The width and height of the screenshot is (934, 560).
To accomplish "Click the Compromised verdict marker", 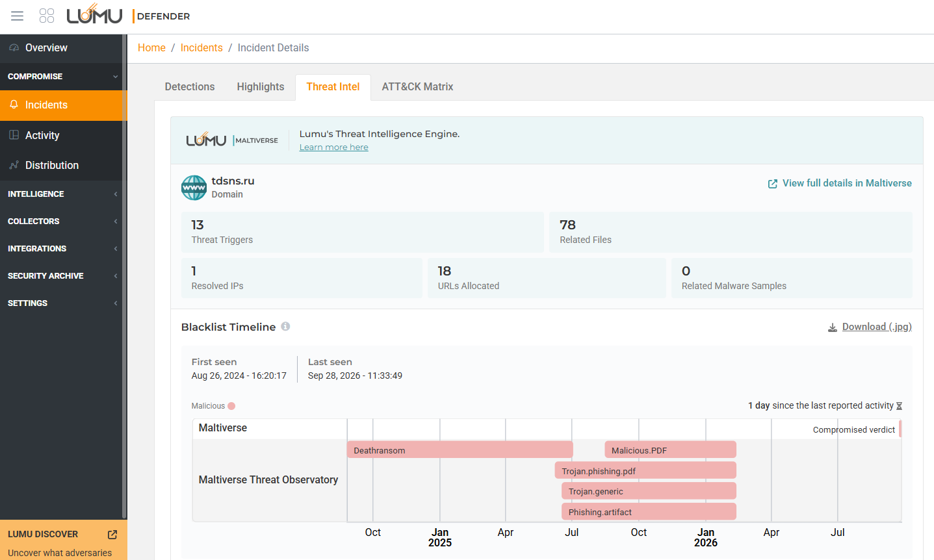I will point(900,429).
